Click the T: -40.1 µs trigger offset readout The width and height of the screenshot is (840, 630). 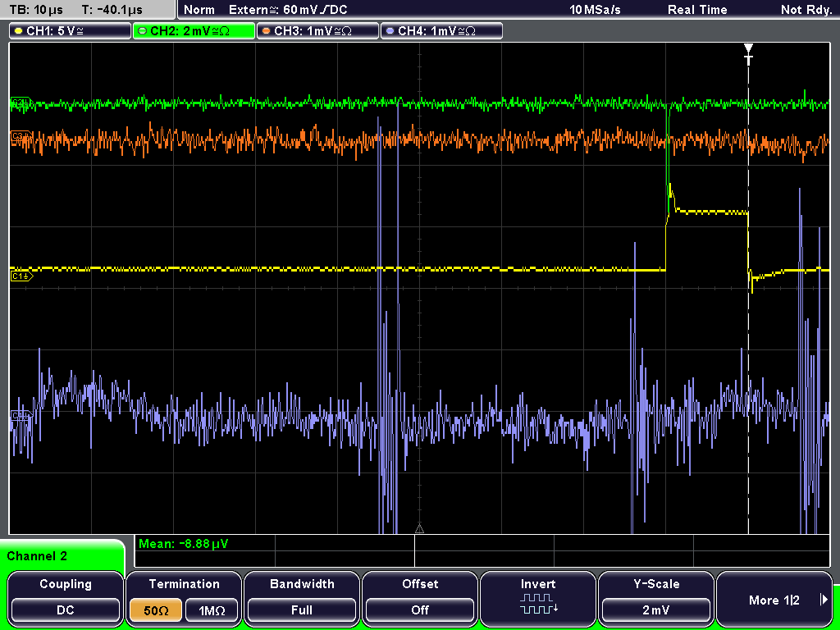click(x=112, y=10)
